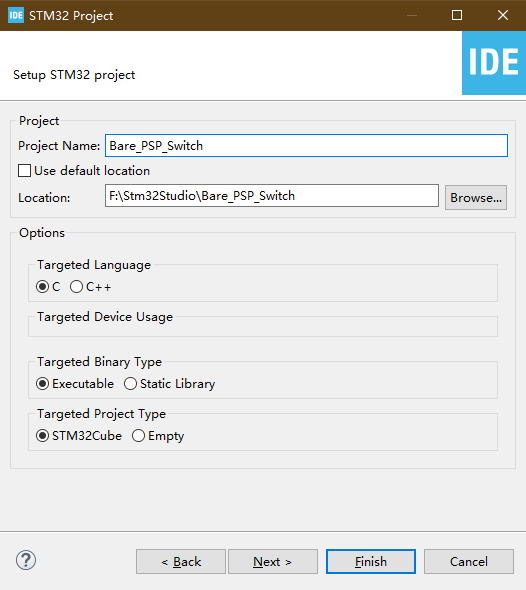Screen dimensions: 526x590
Task: Select C as targeted language
Action: 43,287
